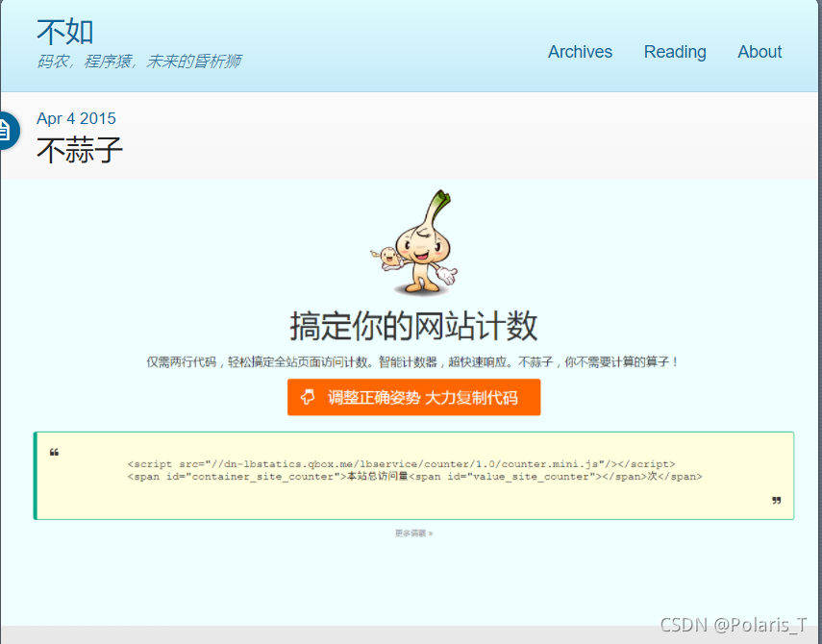The width and height of the screenshot is (822, 644).
Task: Click the 更多调戏 » link below code box
Action: (413, 533)
